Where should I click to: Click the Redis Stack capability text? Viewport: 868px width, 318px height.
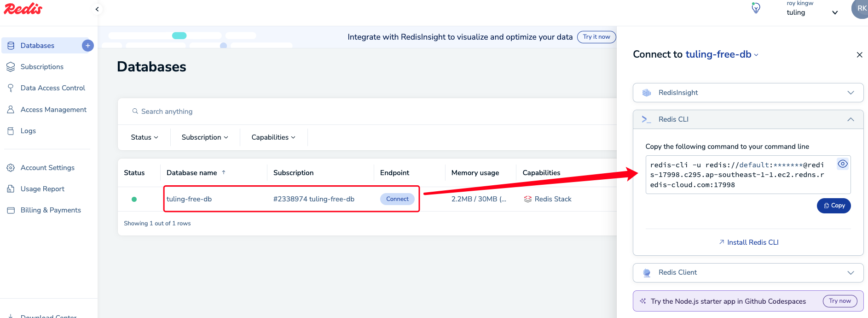pos(553,199)
